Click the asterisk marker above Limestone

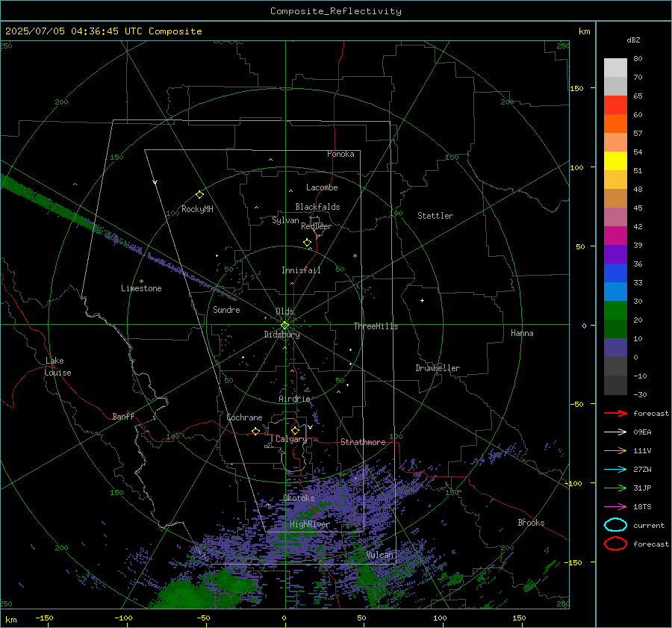point(141,282)
